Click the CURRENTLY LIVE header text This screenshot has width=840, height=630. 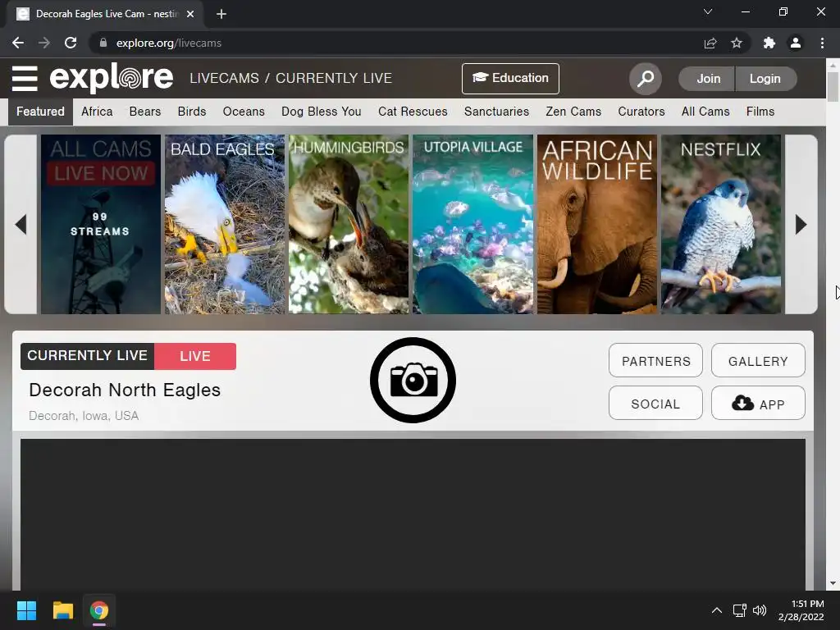334,78
